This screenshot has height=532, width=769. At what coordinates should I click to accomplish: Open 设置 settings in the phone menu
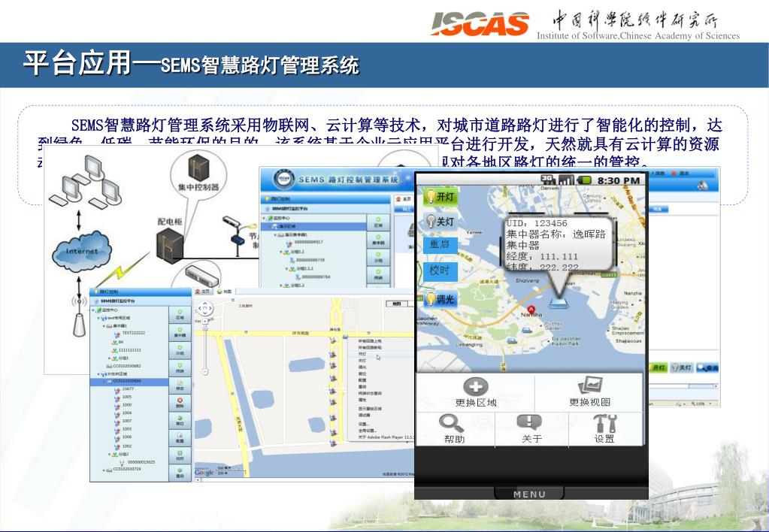tap(604, 429)
